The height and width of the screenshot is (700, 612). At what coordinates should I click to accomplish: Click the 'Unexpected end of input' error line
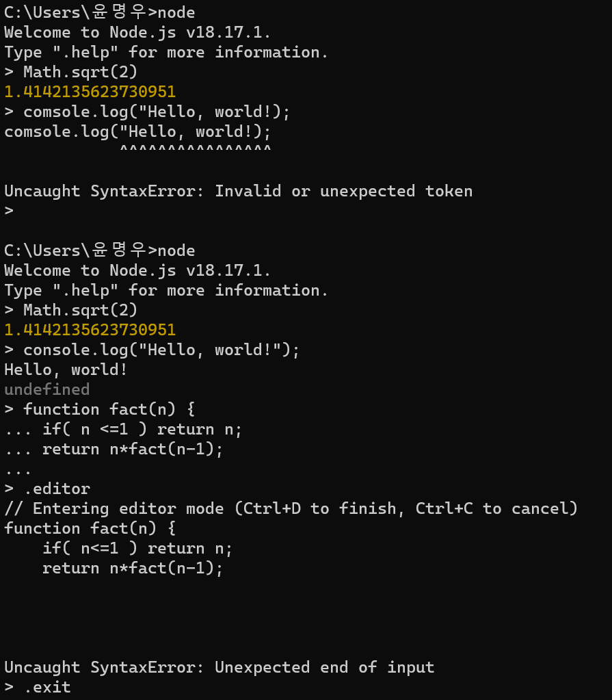tap(219, 667)
